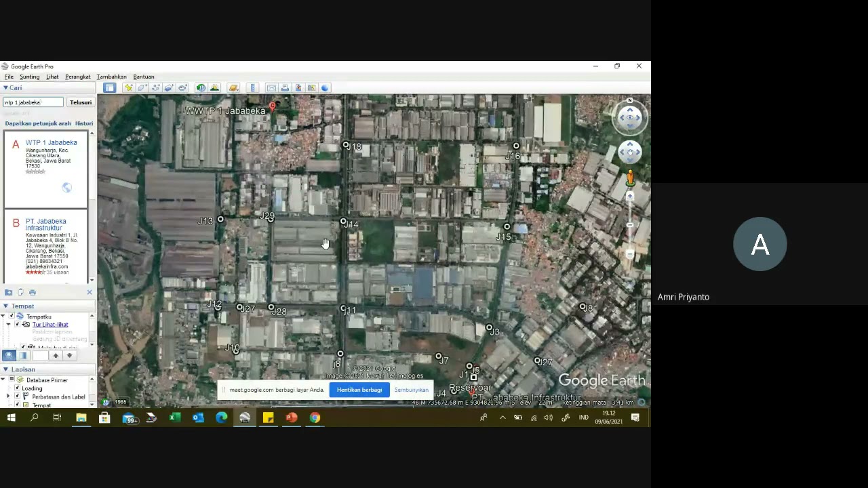This screenshot has width=868, height=488.
Task: Toggle Perbatasan dan Label checkbox
Action: click(x=18, y=396)
